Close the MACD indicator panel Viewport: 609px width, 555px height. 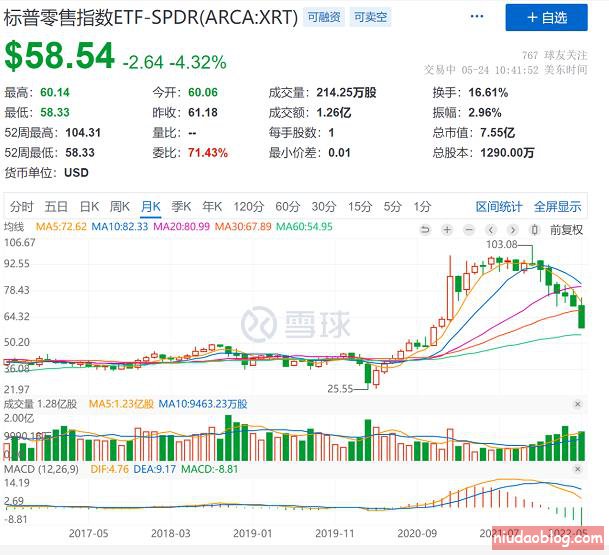point(578,469)
